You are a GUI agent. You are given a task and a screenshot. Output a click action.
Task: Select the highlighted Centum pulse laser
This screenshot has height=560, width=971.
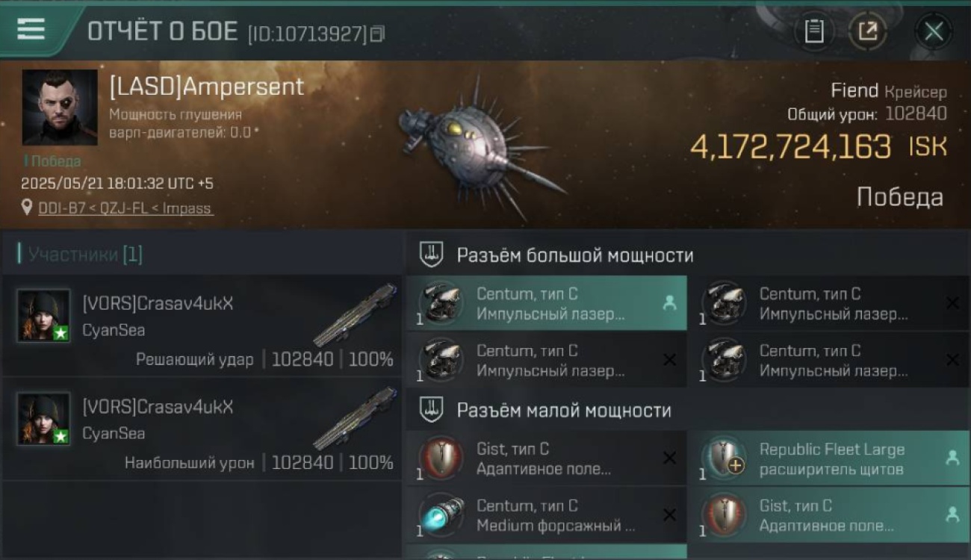546,303
